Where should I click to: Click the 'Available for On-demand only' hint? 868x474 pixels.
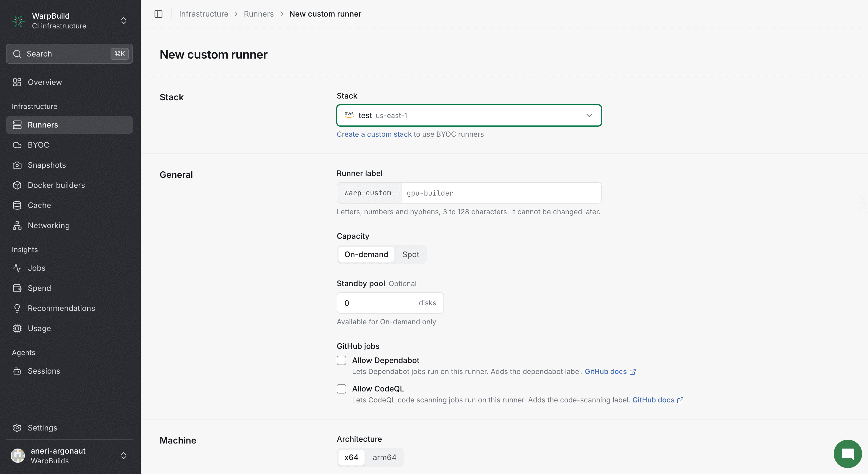coord(386,322)
